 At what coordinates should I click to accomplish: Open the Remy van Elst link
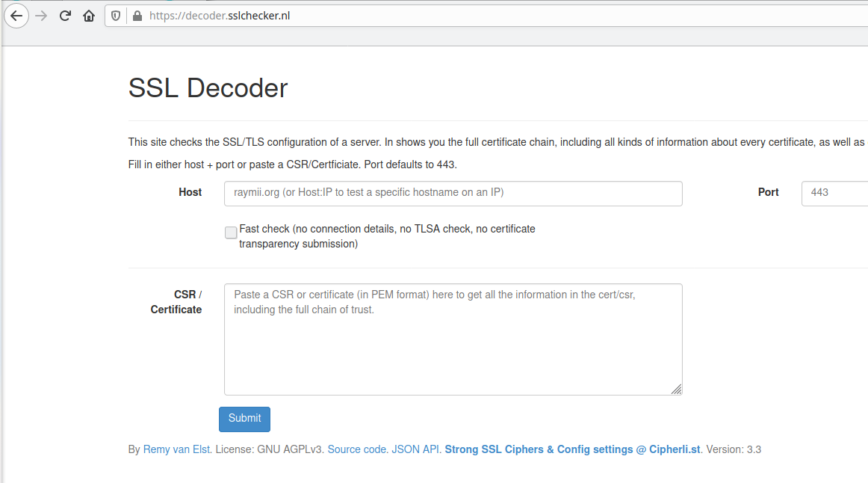tap(177, 449)
